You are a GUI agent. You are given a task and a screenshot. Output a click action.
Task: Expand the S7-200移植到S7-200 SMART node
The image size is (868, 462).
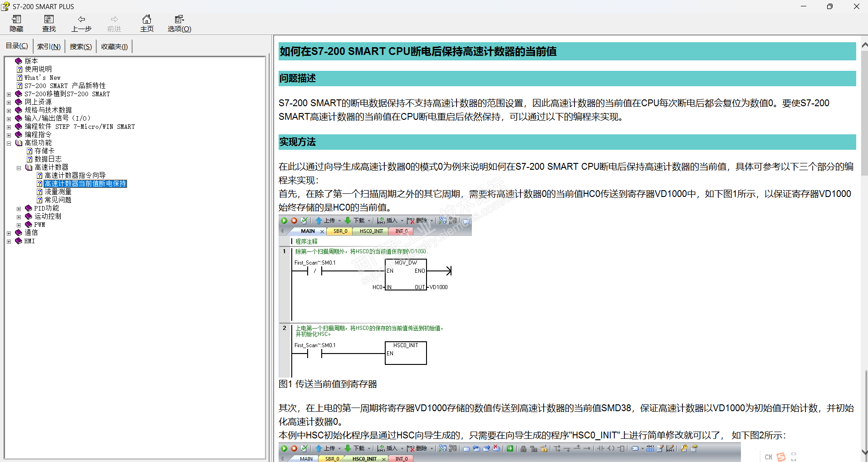9,94
